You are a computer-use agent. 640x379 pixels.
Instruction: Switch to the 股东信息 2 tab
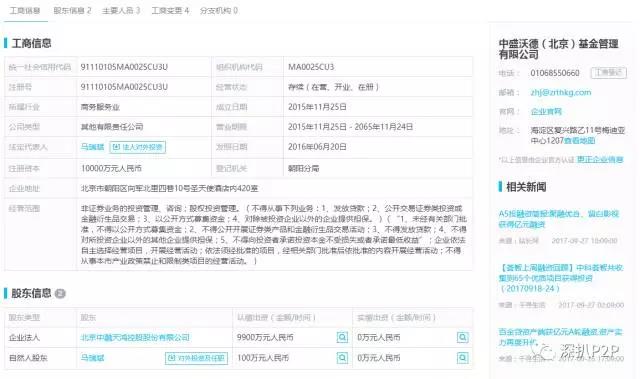click(72, 11)
